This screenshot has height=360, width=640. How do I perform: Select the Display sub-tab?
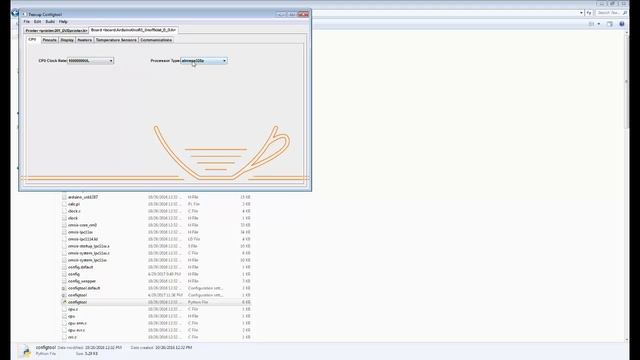[67, 40]
